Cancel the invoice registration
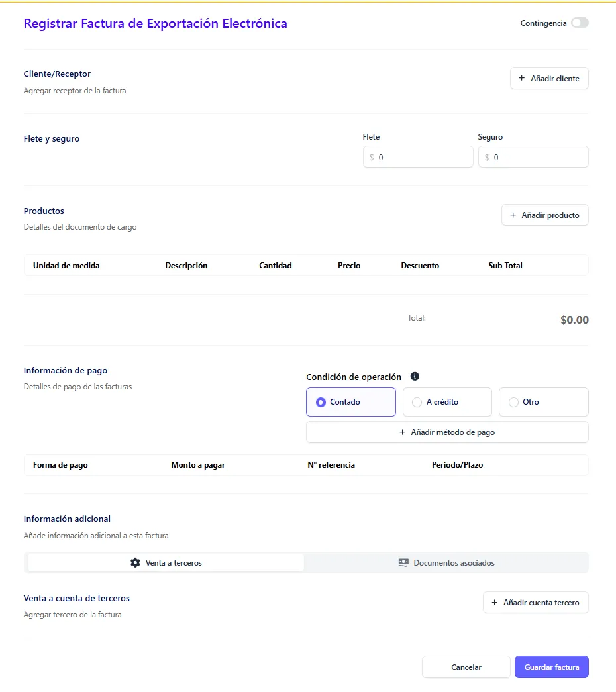Viewport: 616px width, 692px height. pyautogui.click(x=466, y=667)
